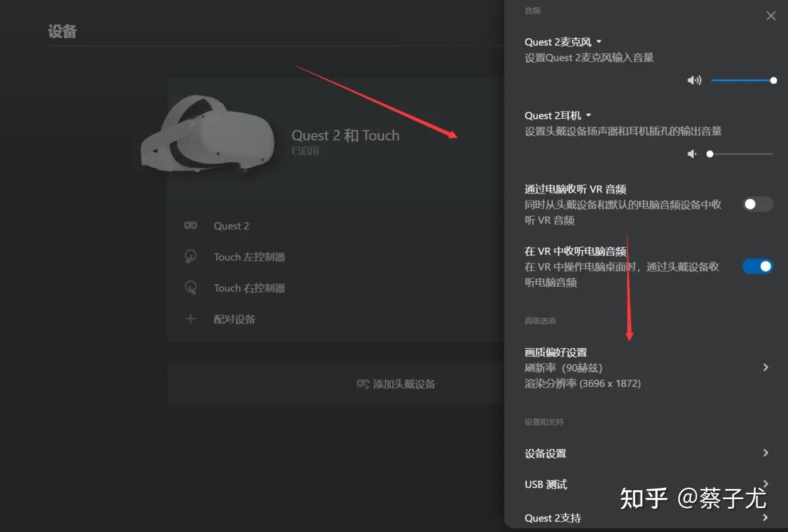Image resolution: width=788 pixels, height=532 pixels.
Task: Open the Quest 2支持 entry
Action: click(647, 518)
